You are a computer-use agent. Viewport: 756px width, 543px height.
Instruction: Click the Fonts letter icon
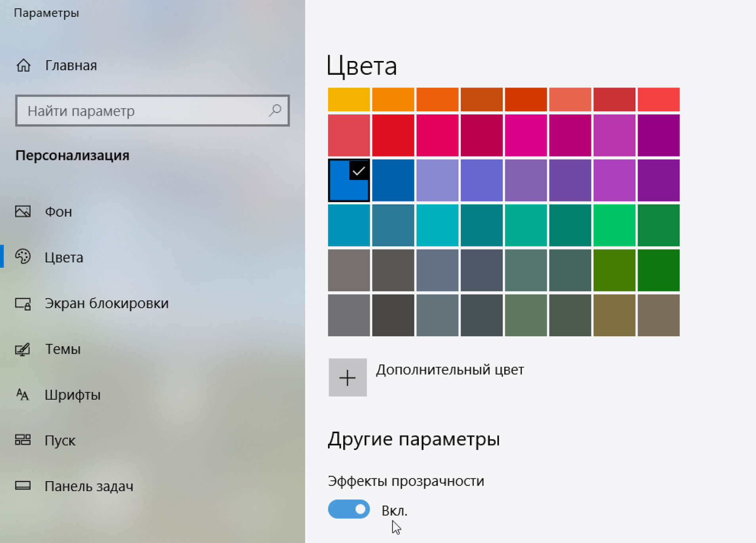click(x=23, y=394)
